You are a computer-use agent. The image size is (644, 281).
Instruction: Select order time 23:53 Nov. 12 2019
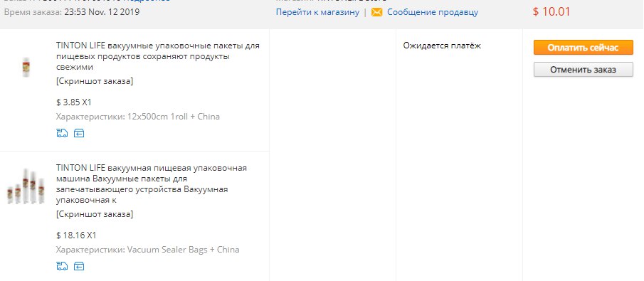102,12
